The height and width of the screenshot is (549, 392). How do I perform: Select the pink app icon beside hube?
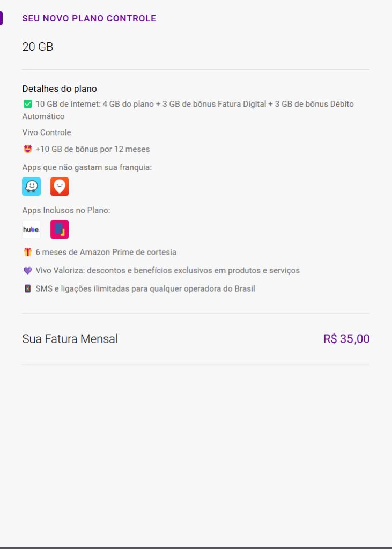[x=60, y=229]
